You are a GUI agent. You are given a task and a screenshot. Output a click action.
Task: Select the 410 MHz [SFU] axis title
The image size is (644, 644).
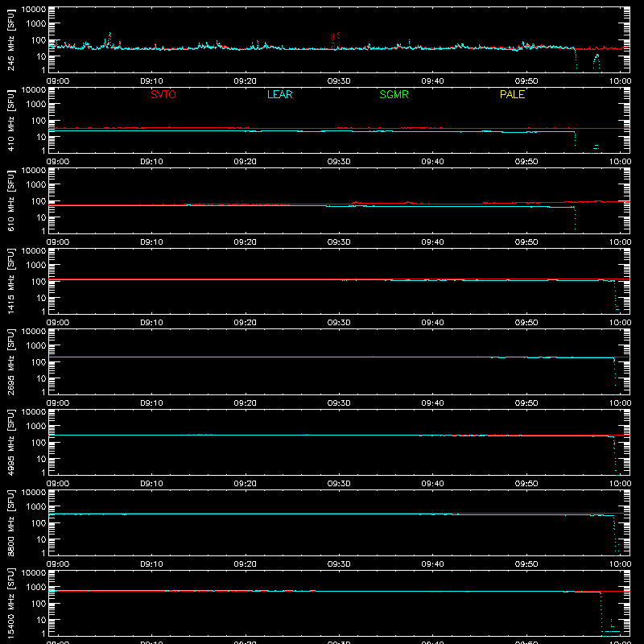point(11,120)
